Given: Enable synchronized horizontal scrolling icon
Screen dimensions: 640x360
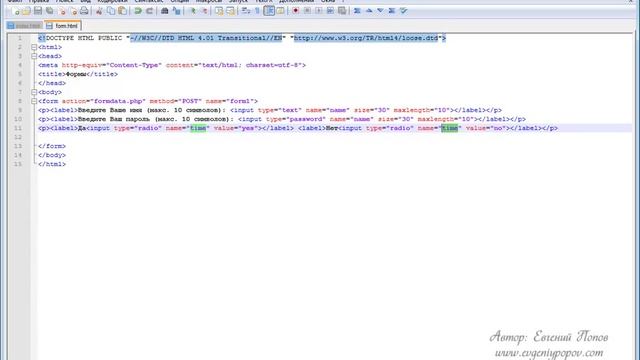Looking at the screenshot, I should pos(231,11).
